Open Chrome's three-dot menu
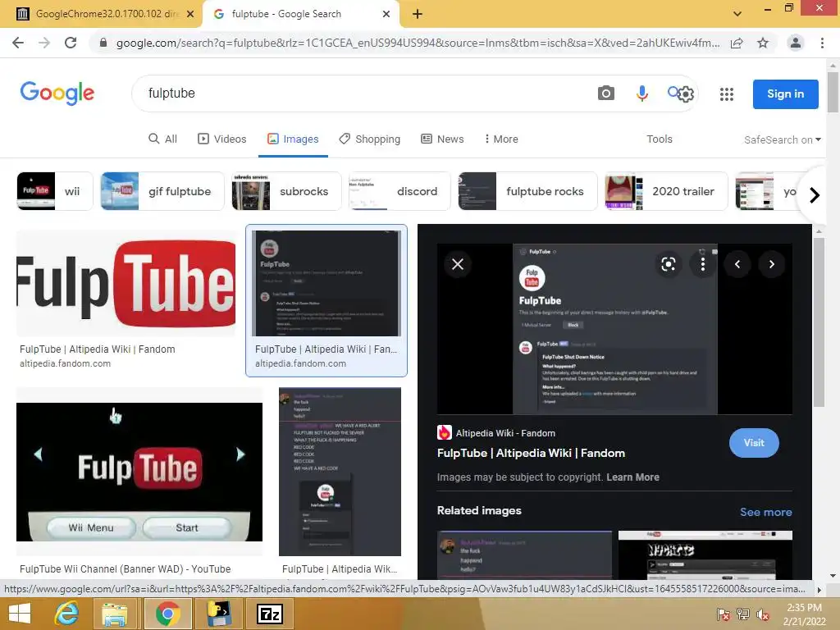This screenshot has width=840, height=630. 822,43
